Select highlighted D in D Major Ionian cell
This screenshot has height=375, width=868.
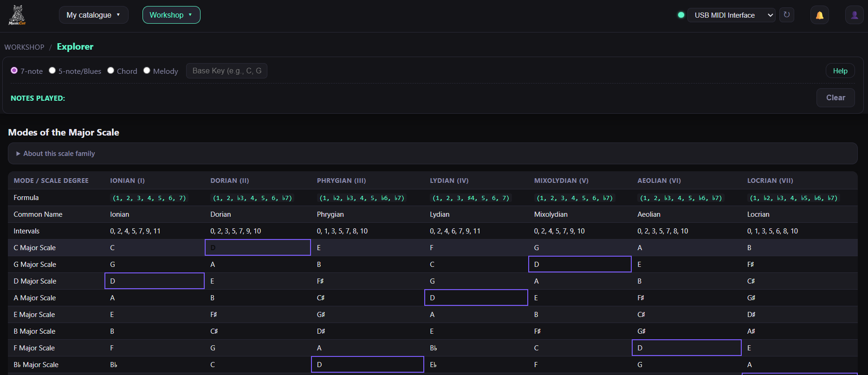pos(155,281)
